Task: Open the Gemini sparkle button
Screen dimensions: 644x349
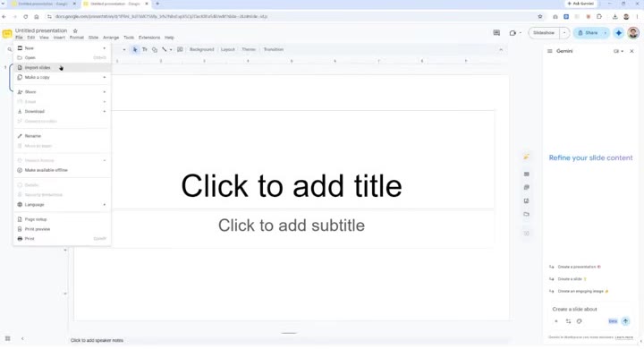Action: (619, 33)
